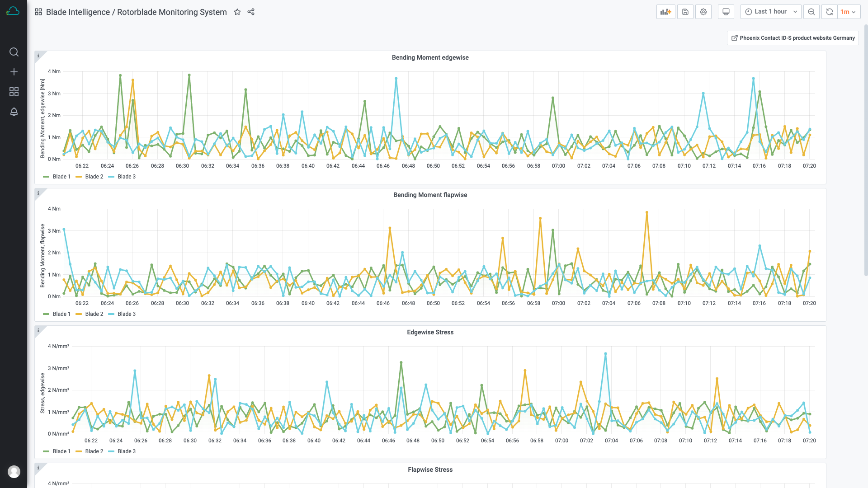Screen dimensions: 868x488
Task: Mark the dashboard as favorite with the star
Action: pos(237,12)
